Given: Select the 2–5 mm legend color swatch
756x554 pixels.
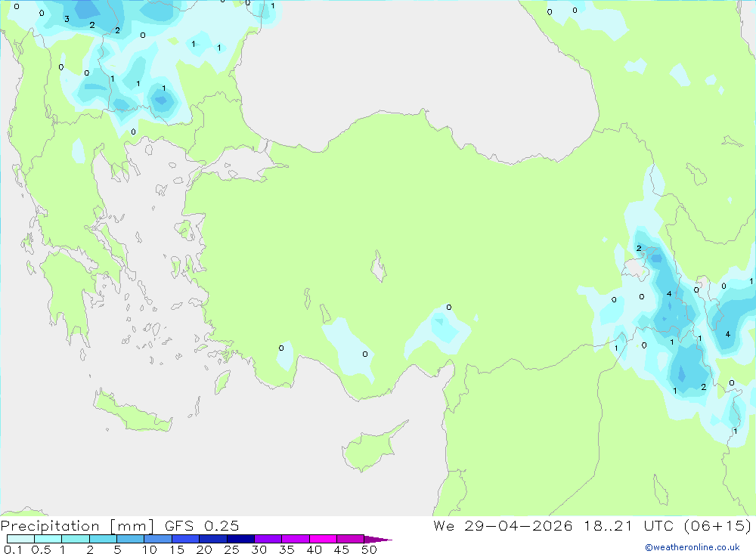Looking at the screenshot, I should (x=103, y=539).
